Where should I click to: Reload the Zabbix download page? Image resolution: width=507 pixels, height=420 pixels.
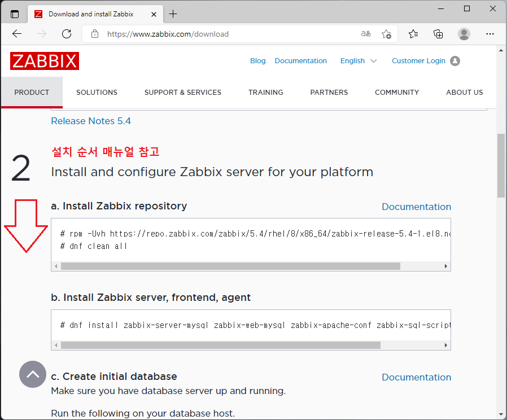[x=67, y=34]
